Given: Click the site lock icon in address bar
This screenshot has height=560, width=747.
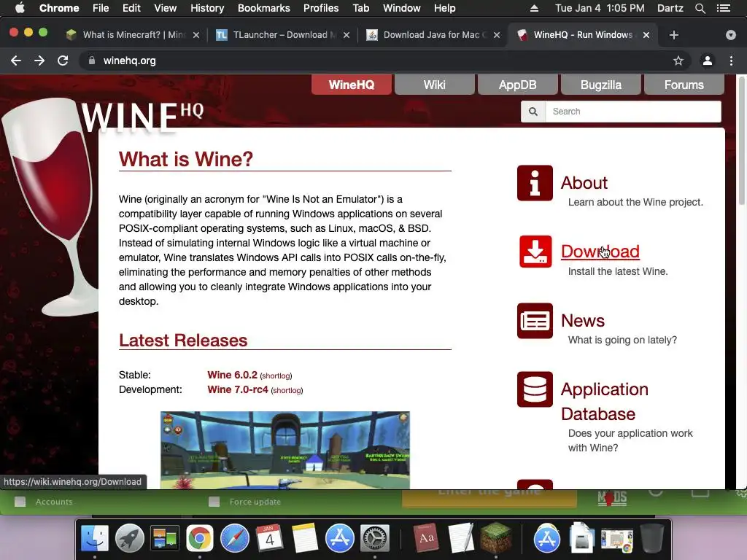Looking at the screenshot, I should tap(92, 61).
